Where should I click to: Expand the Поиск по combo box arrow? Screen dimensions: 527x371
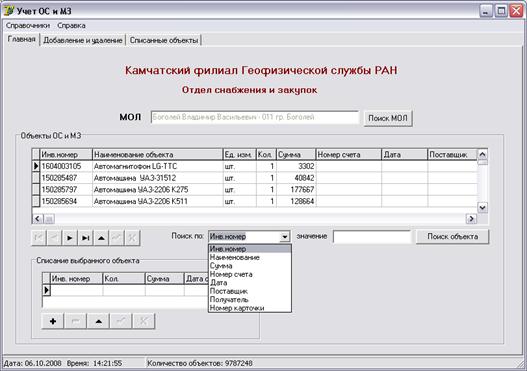(x=284, y=237)
